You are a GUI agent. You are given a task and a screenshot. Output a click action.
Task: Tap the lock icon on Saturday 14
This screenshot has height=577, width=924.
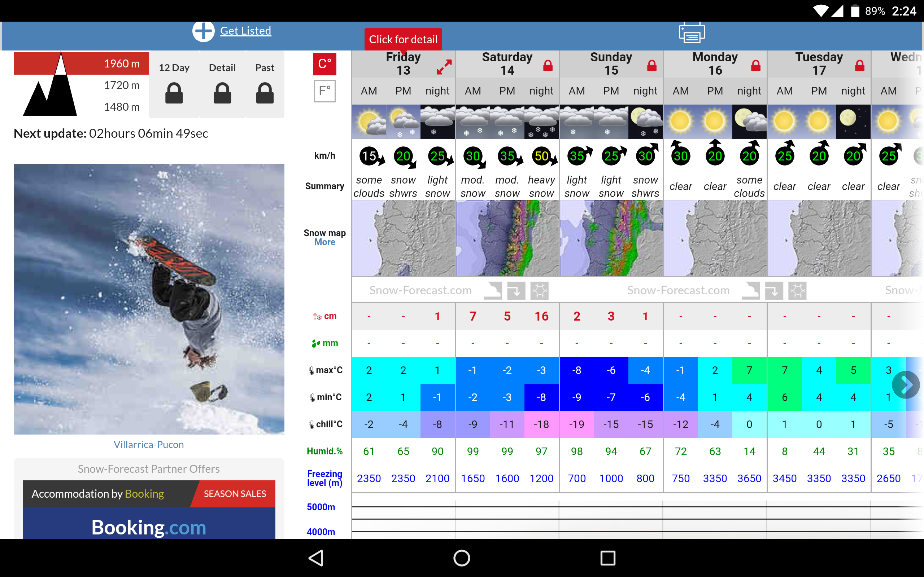(548, 66)
